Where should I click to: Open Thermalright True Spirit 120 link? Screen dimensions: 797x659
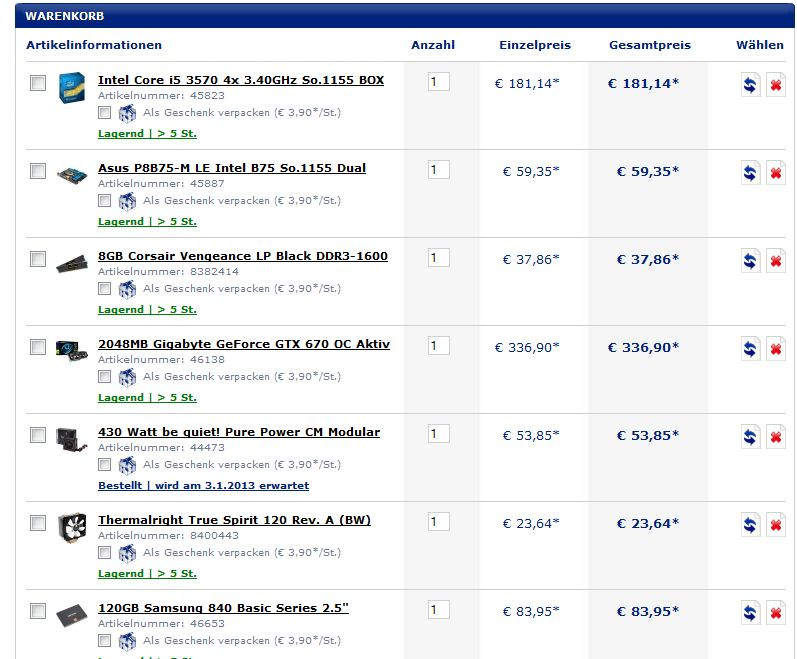(x=234, y=520)
